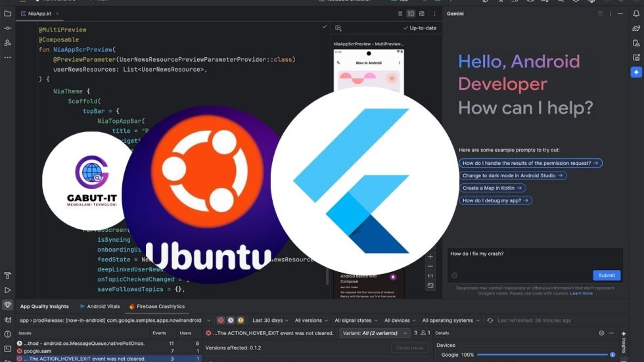Screen dimensions: 644x362
Task: Open the Run tool window icon
Action: click(7, 290)
